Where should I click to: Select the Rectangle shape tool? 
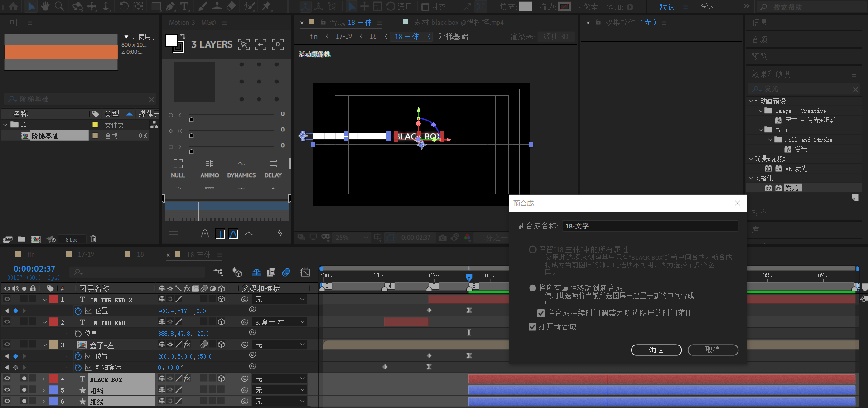coord(156,6)
